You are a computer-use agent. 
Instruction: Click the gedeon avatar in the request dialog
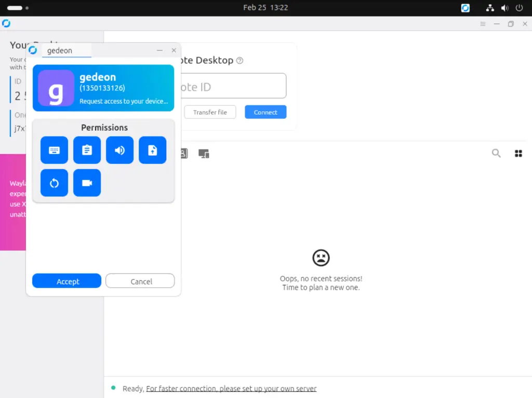[56, 87]
